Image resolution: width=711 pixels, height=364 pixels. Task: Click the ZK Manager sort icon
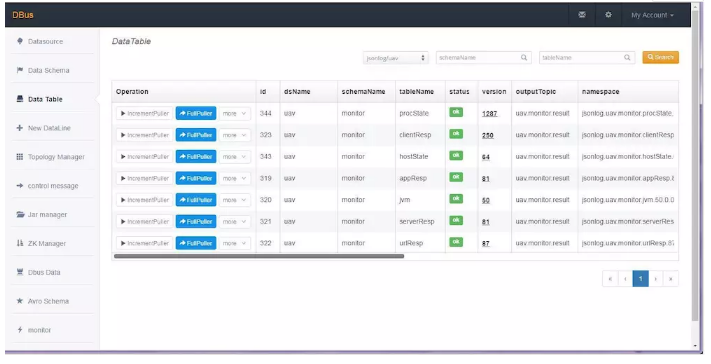[19, 243]
